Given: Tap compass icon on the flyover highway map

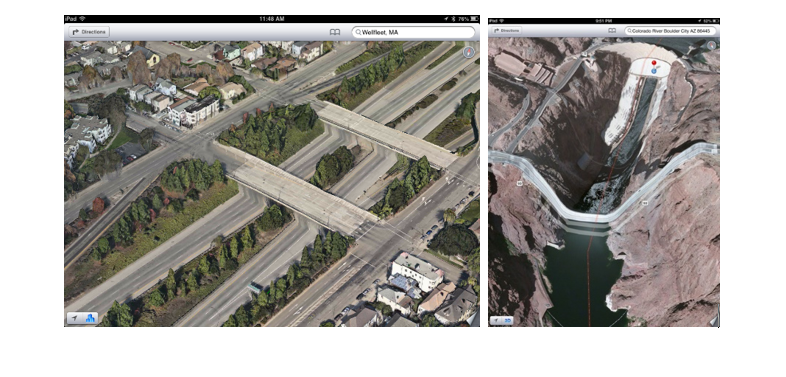Looking at the screenshot, I should pos(469,52).
